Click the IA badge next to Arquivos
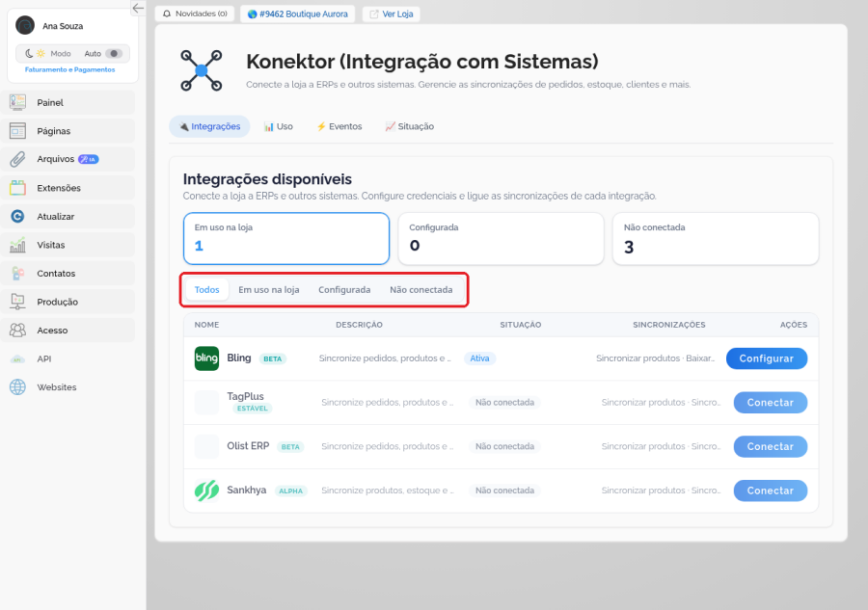This screenshot has height=610, width=868. tap(89, 159)
